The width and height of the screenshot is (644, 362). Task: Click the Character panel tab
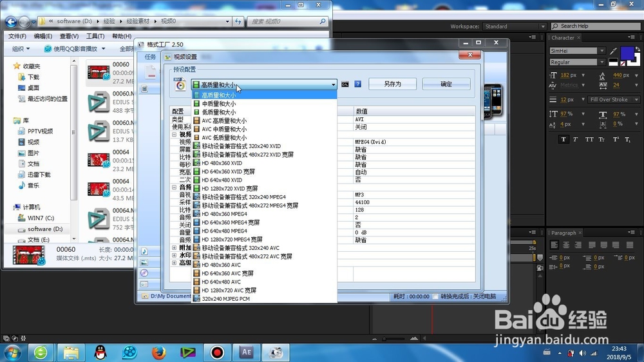tap(563, 38)
